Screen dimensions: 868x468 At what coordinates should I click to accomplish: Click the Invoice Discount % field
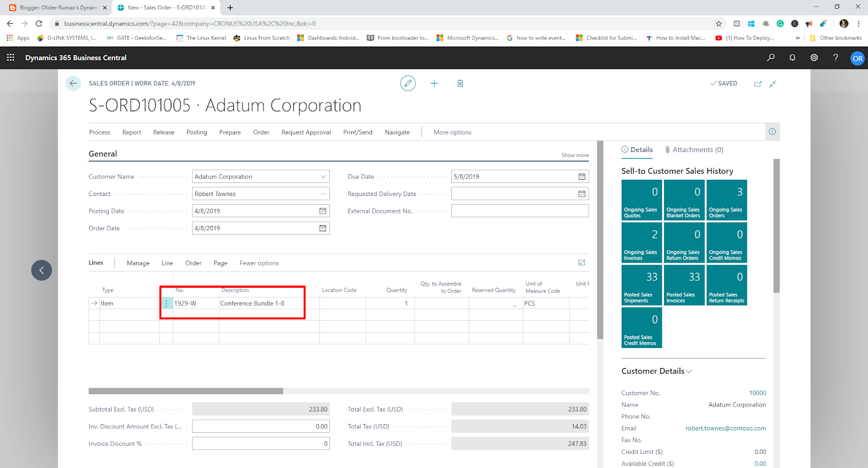coord(261,444)
